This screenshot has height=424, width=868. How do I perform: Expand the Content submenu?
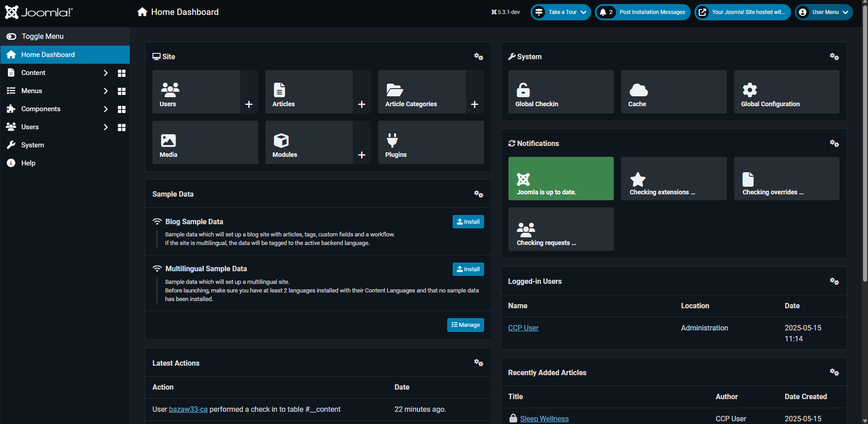(105, 73)
